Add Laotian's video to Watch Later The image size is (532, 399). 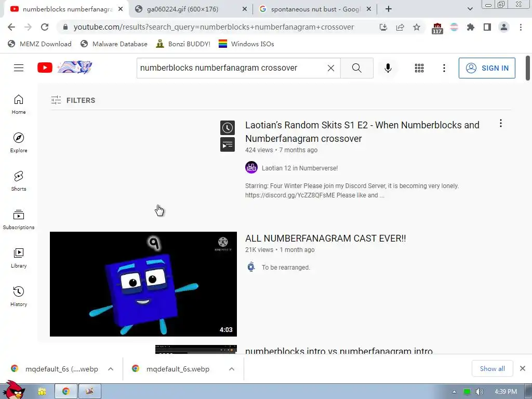pos(228,128)
